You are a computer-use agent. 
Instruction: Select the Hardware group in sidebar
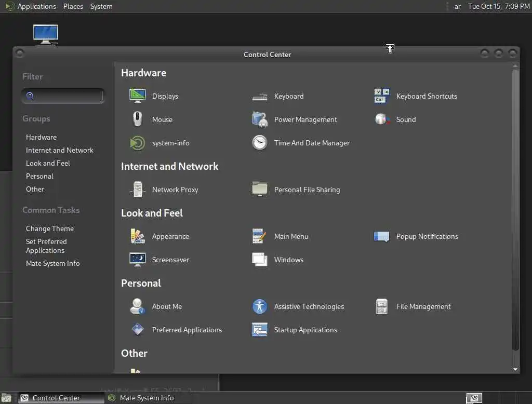point(42,137)
